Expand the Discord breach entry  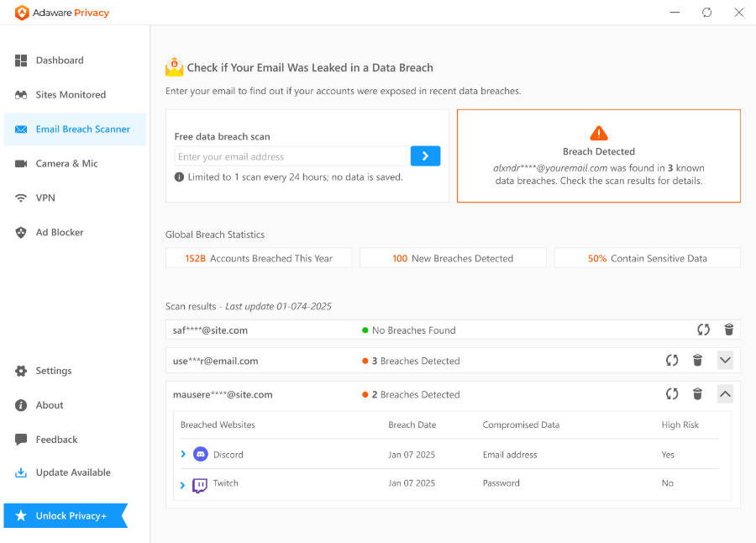coord(181,454)
